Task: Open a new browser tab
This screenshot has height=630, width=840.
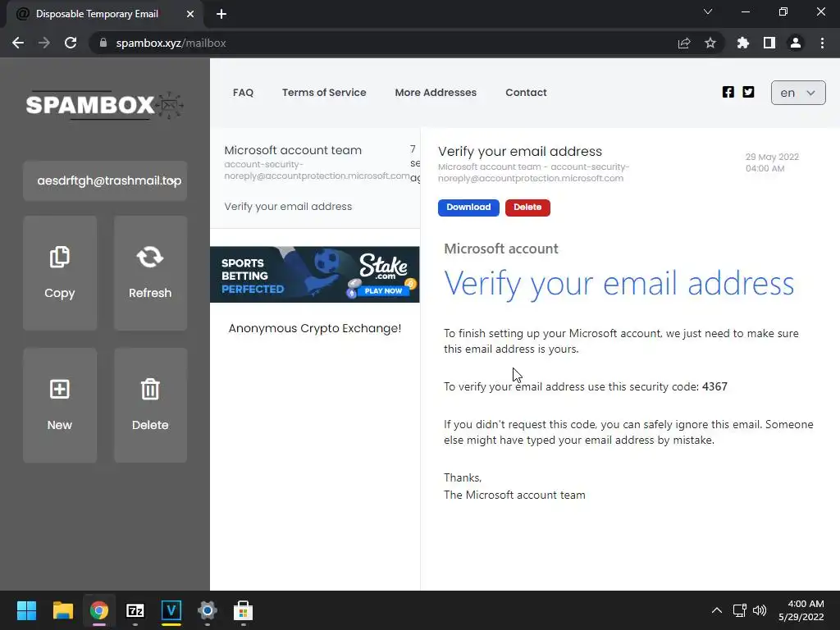Action: [221, 14]
